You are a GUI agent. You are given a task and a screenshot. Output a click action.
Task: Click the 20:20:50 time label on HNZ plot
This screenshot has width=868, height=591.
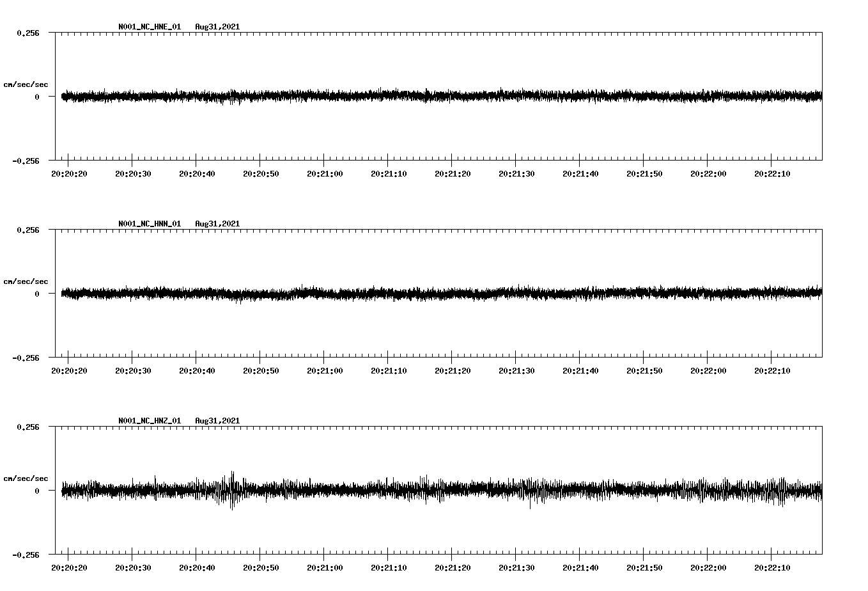[261, 568]
